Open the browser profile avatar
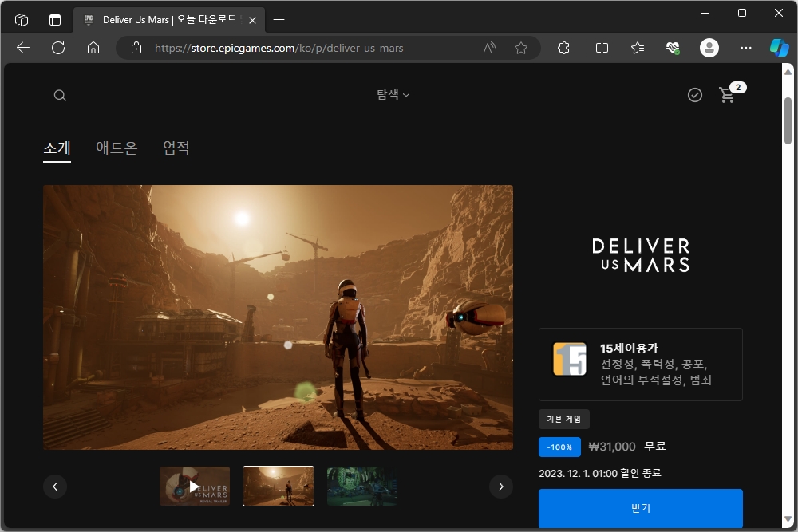This screenshot has width=798, height=532. coord(709,48)
